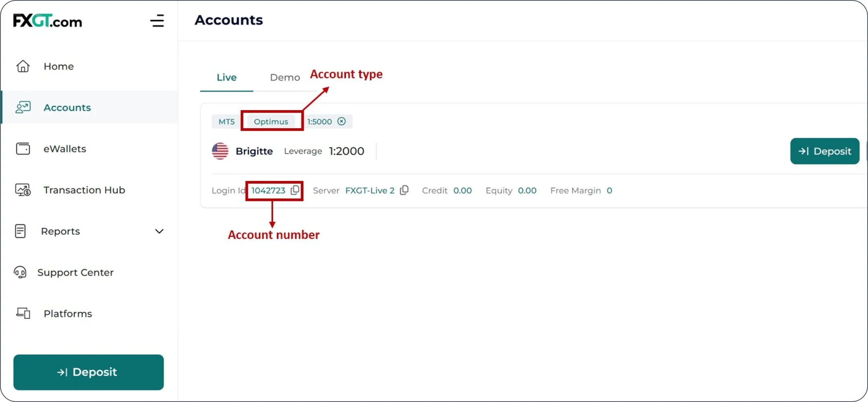The image size is (868, 402).
Task: Collapse sidebar with hamburger menu icon
Action: [157, 21]
